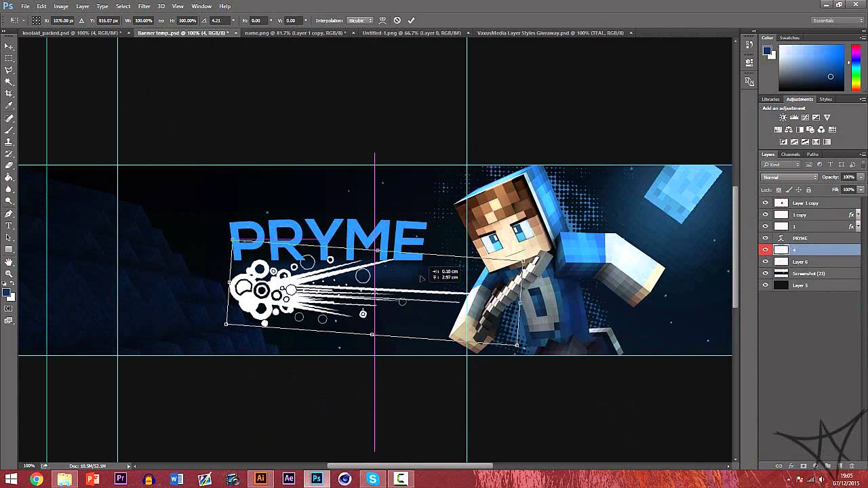Hide Layer 6
The width and height of the screenshot is (868, 488).
pos(766,262)
